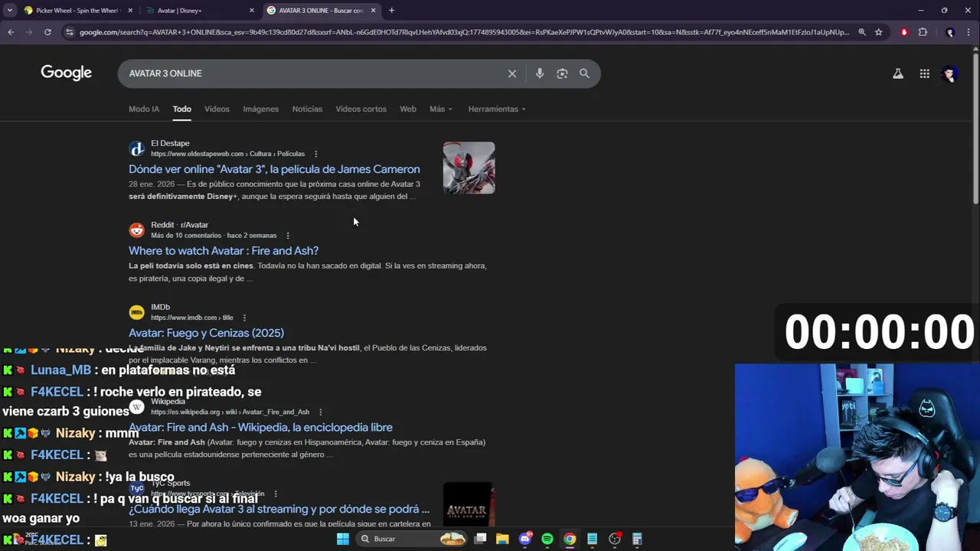Image resolution: width=980 pixels, height=551 pixels.
Task: Open the Wikipedia result options menu
Action: [320, 412]
